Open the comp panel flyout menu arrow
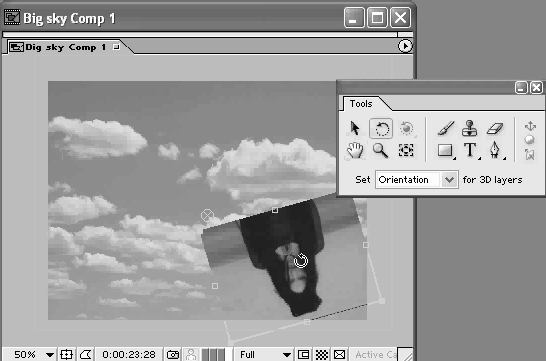The width and height of the screenshot is (546, 361). point(405,46)
